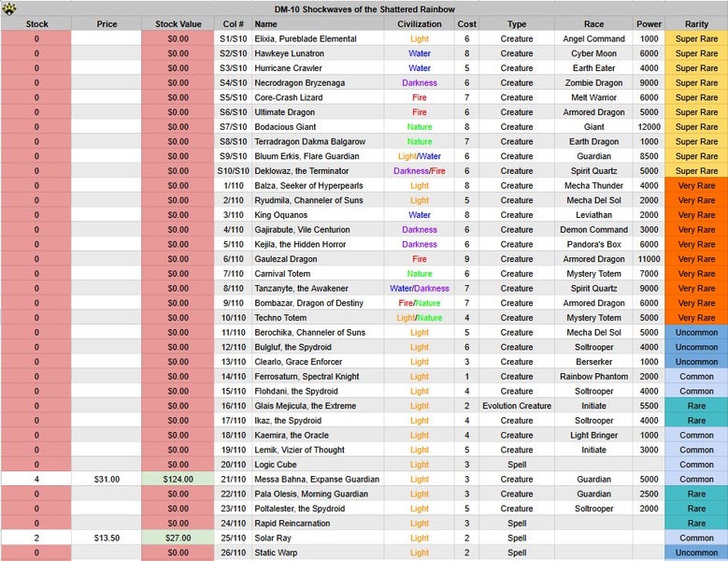Select the Evolution Creature type cell

517,406
